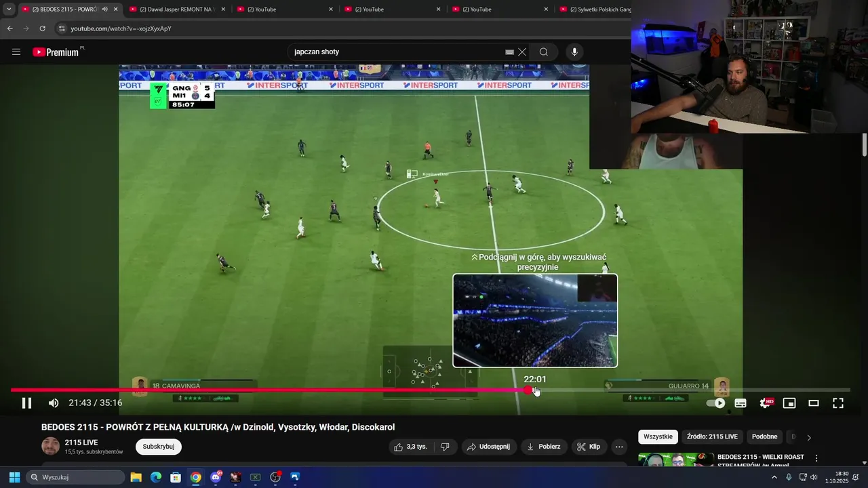Mute tab via speaker icon on BEDOES tab
The width and height of the screenshot is (868, 488).
(x=104, y=9)
